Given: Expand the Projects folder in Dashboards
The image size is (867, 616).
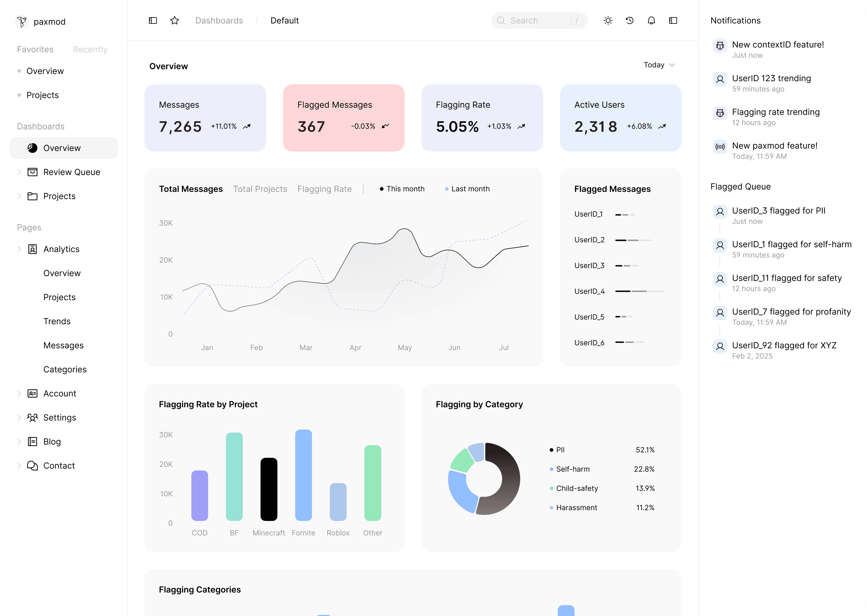Looking at the screenshot, I should click(19, 196).
